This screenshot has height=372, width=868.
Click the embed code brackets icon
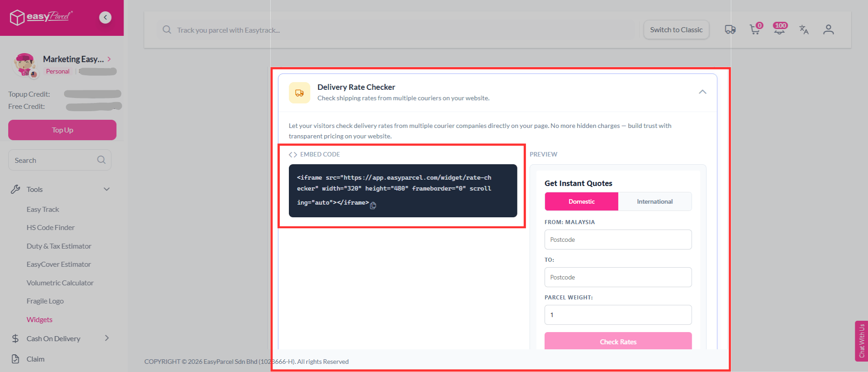(293, 155)
